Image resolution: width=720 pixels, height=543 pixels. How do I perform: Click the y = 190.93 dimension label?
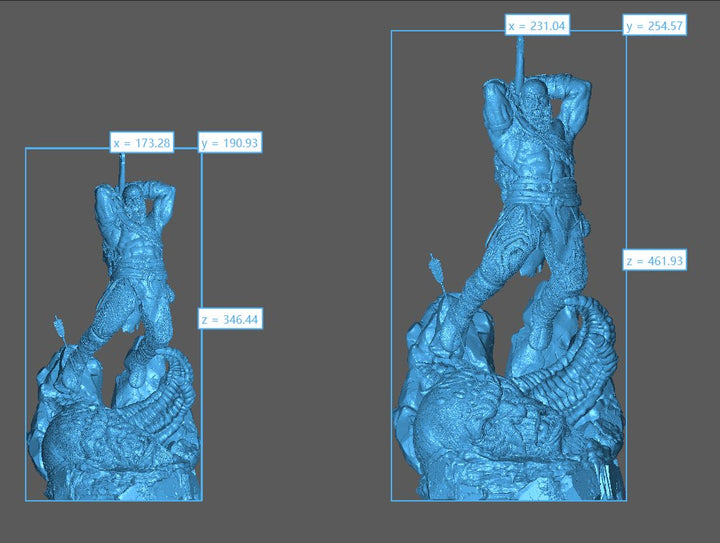click(x=230, y=144)
